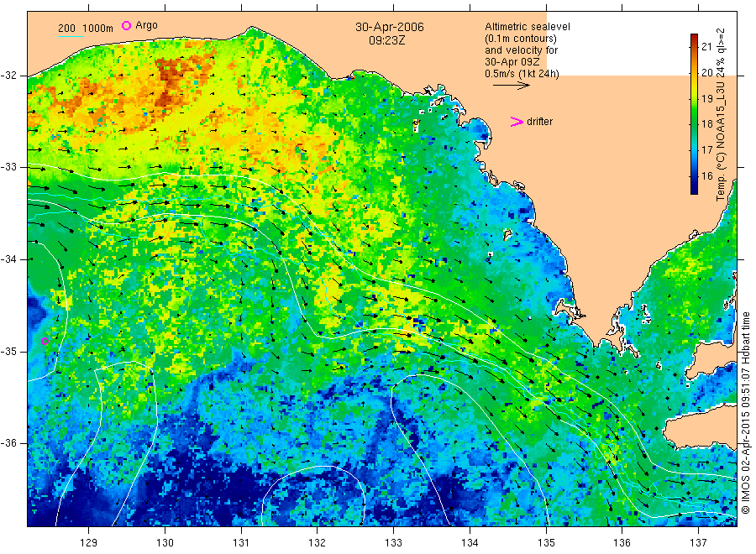Click the vertical Temp. NOAA15_L3U axis caption
756x554 pixels.
tap(721, 115)
